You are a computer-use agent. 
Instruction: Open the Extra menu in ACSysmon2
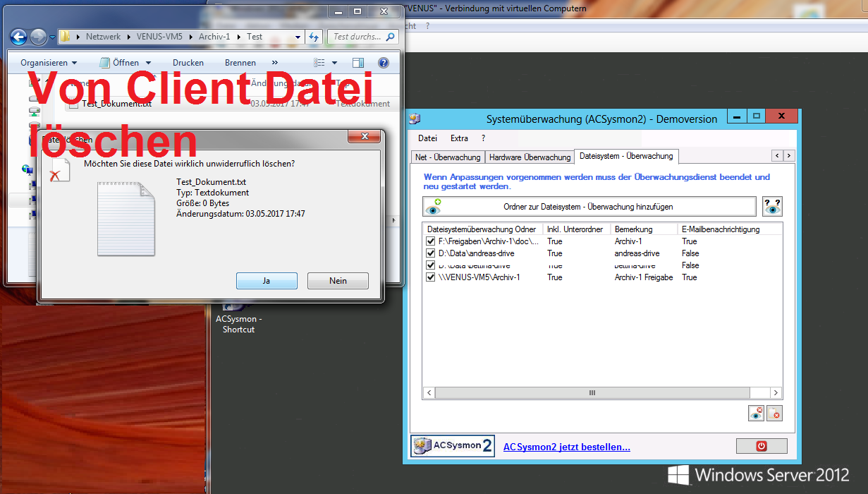[x=459, y=138]
